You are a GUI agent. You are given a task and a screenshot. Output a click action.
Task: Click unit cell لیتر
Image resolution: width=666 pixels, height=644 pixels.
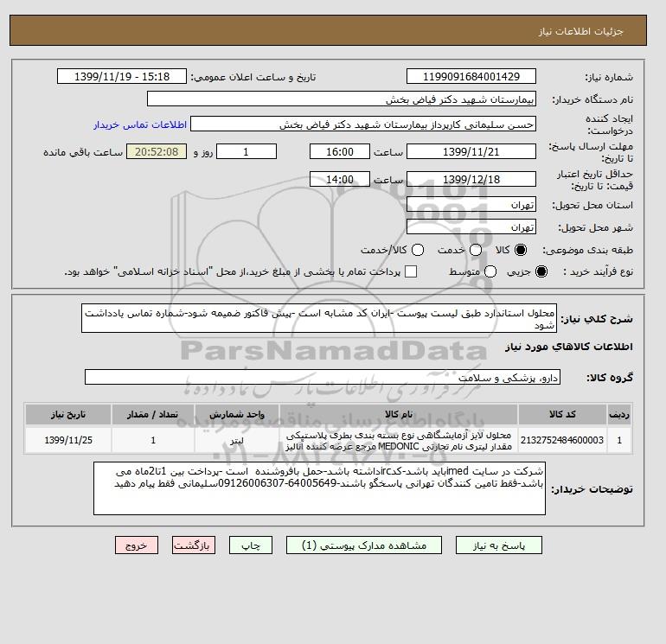237,440
